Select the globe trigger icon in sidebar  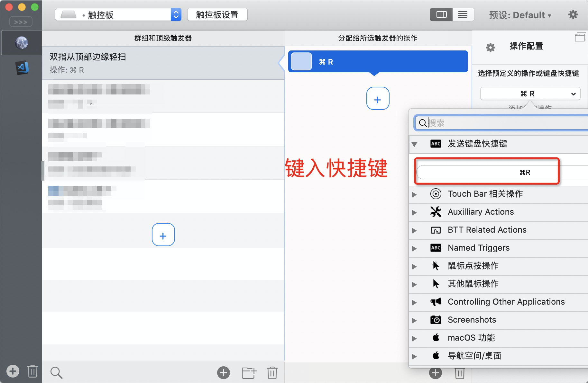[x=21, y=42]
